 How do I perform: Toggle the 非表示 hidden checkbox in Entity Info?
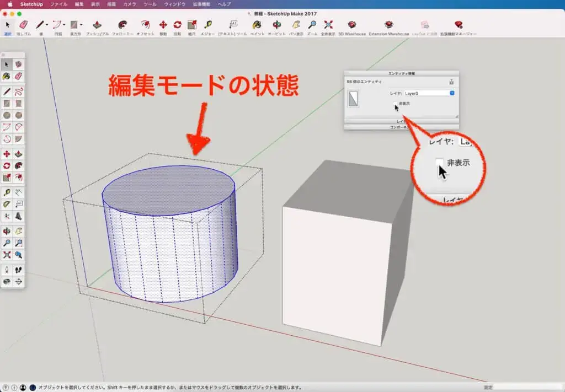point(395,104)
